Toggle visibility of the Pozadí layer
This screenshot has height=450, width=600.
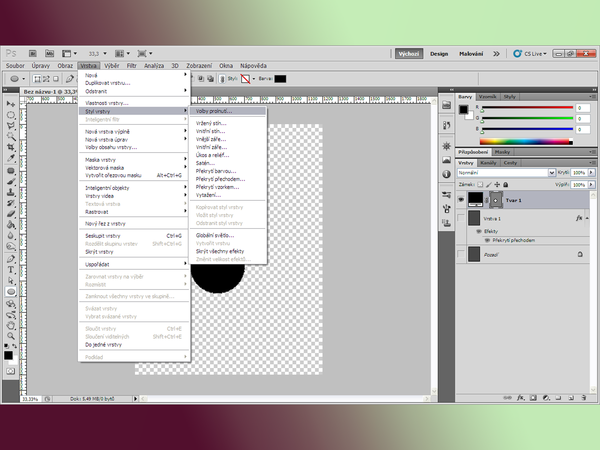pyautogui.click(x=462, y=254)
